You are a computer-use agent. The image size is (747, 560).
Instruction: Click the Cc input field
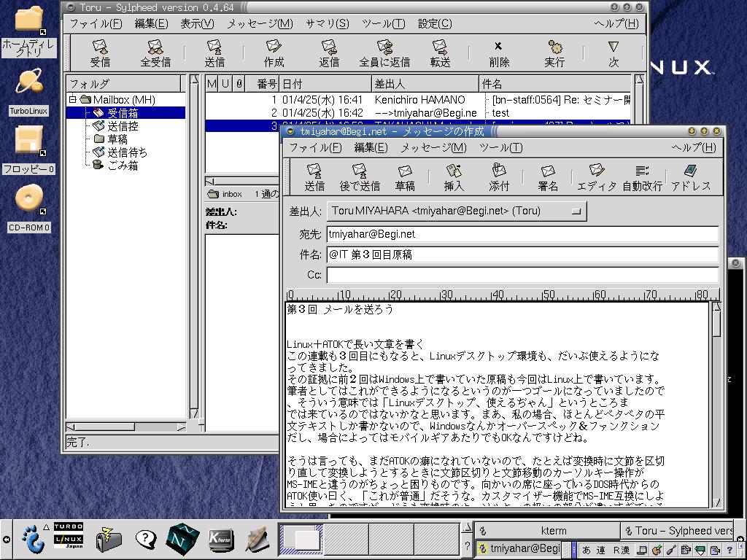(x=522, y=275)
